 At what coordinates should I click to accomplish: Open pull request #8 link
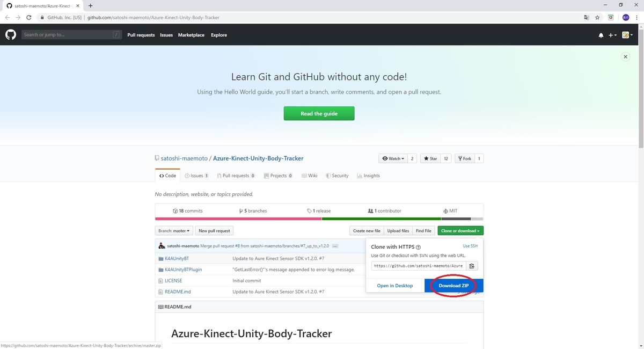[237, 246]
